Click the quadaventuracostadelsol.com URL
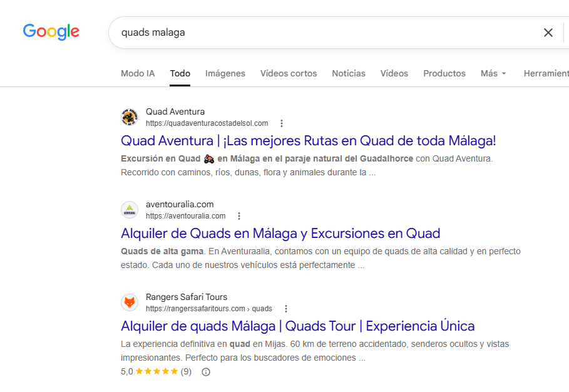 coord(207,123)
